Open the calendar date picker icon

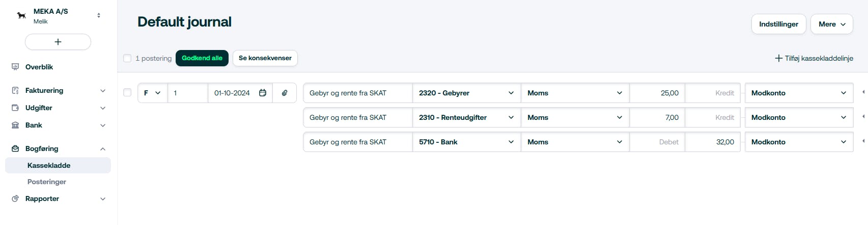[x=263, y=93]
